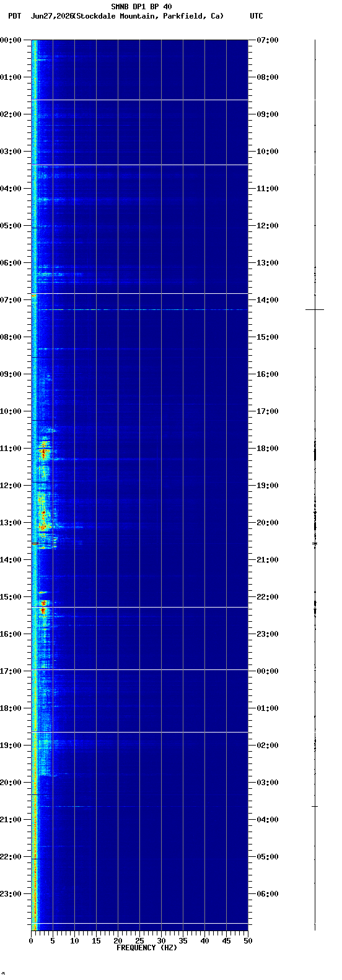Click the red energy burst near 11:00 PDT

(43, 452)
